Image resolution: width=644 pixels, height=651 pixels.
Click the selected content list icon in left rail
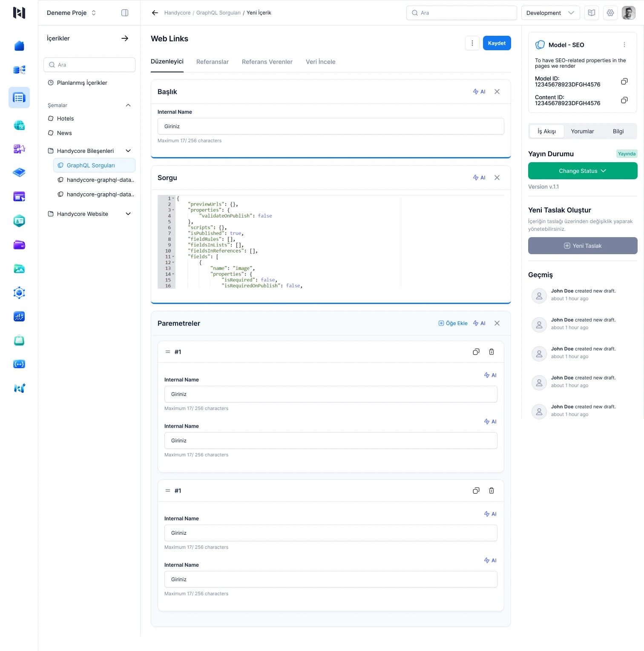pyautogui.click(x=19, y=98)
